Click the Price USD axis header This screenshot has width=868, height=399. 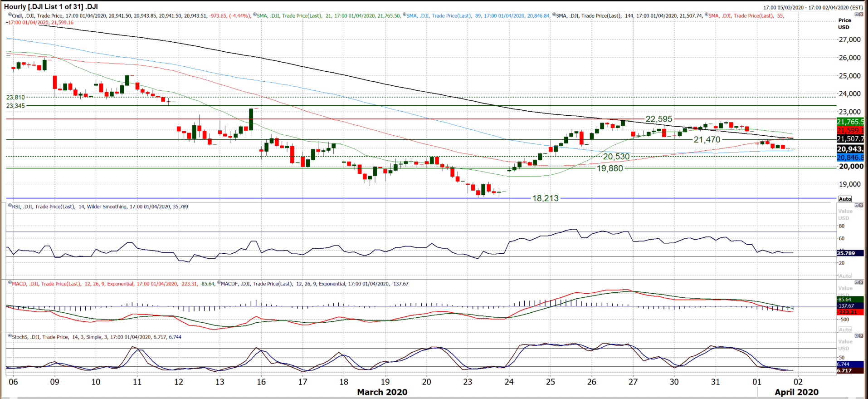(844, 24)
